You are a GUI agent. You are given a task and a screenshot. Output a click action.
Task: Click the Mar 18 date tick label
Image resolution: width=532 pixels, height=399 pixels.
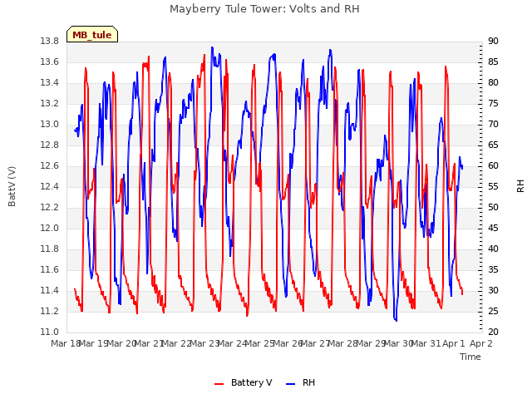[66, 343]
